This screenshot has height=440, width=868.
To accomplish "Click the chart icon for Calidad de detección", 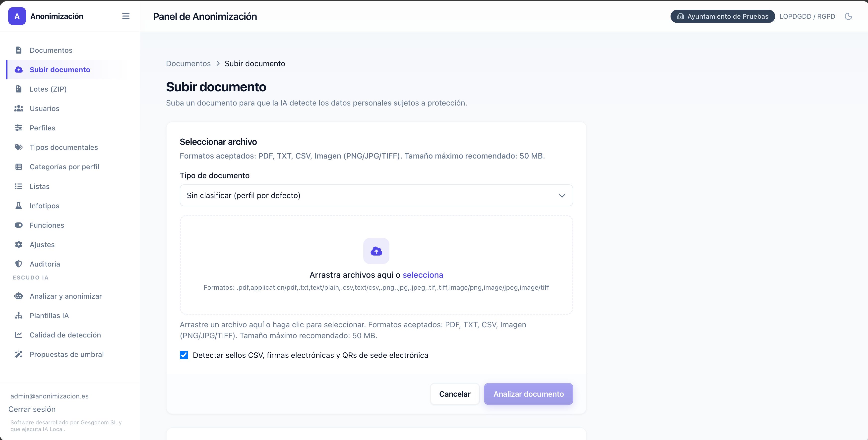I will click(18, 335).
